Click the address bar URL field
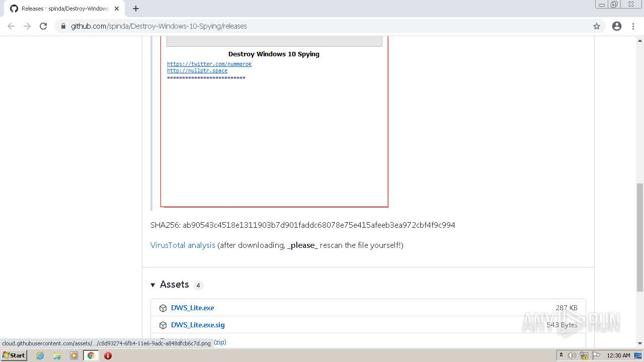Screen dimensions: 644x362 point(322,26)
